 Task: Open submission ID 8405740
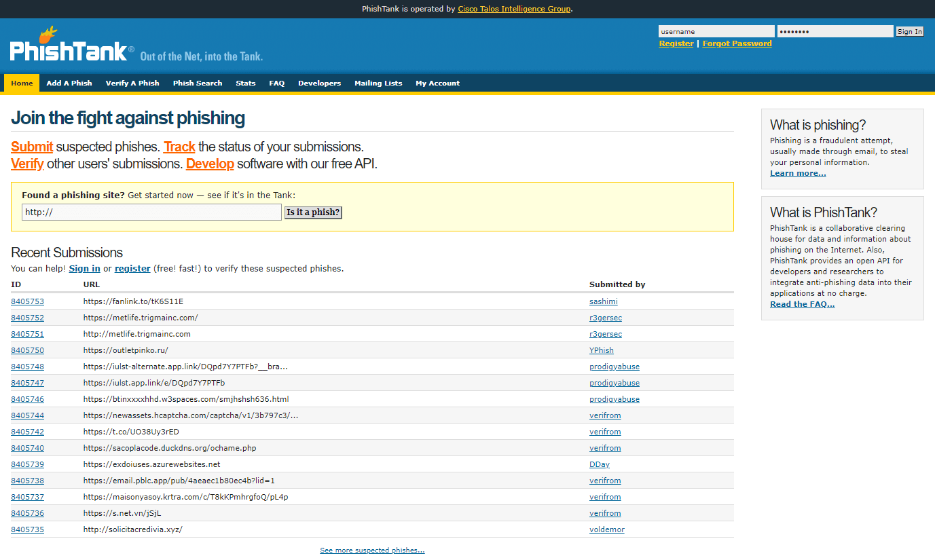pyautogui.click(x=27, y=448)
